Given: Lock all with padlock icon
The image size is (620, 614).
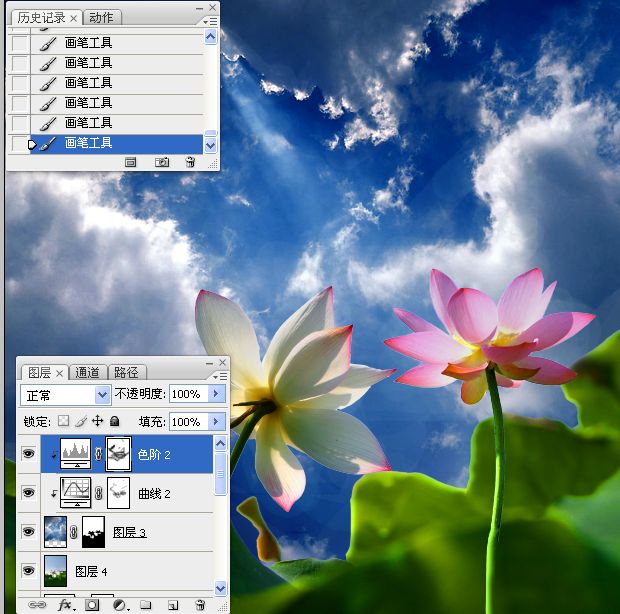Looking at the screenshot, I should coord(115,421).
